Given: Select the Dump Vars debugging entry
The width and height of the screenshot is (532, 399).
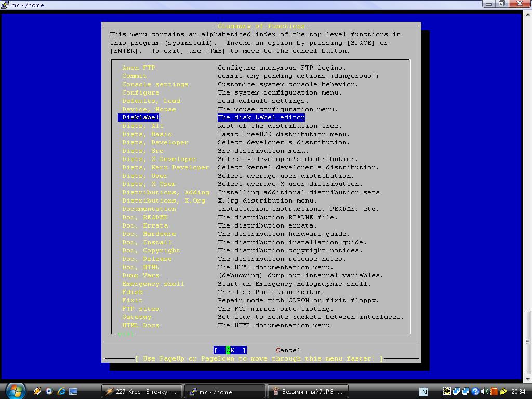Looking at the screenshot, I should (x=141, y=275).
